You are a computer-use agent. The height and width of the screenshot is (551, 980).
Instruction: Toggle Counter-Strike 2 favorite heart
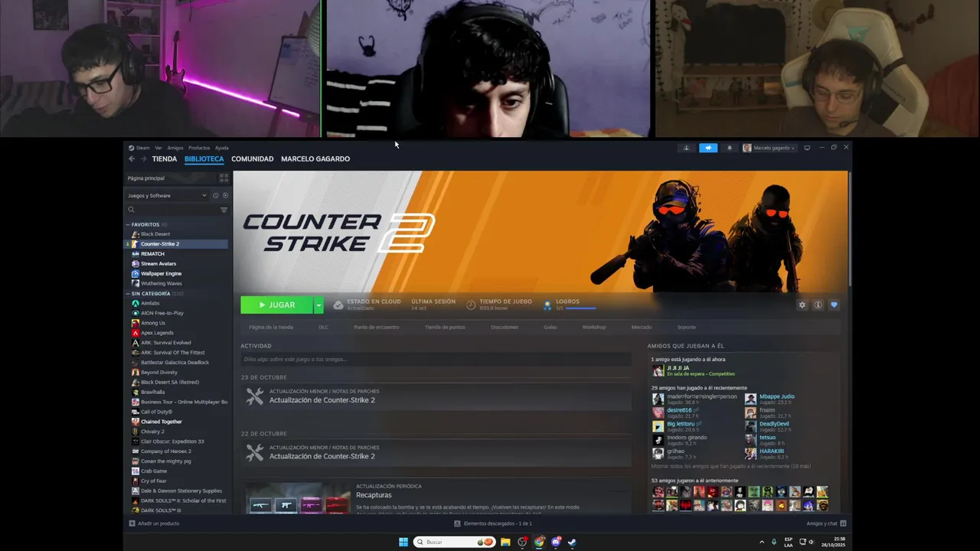click(x=834, y=305)
